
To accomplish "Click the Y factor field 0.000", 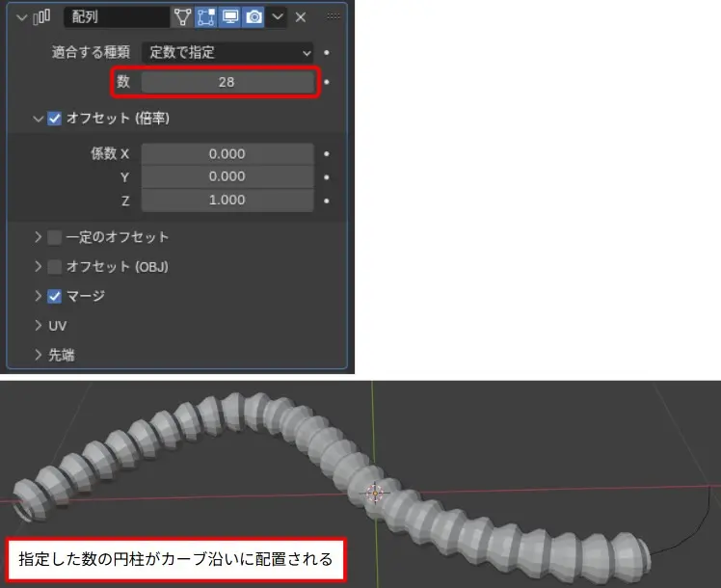I will 227,176.
